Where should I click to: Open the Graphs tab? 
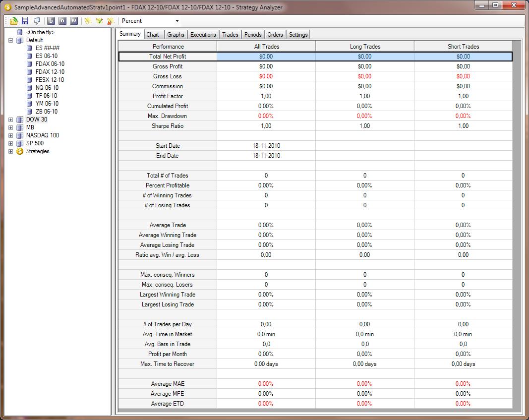tap(176, 34)
